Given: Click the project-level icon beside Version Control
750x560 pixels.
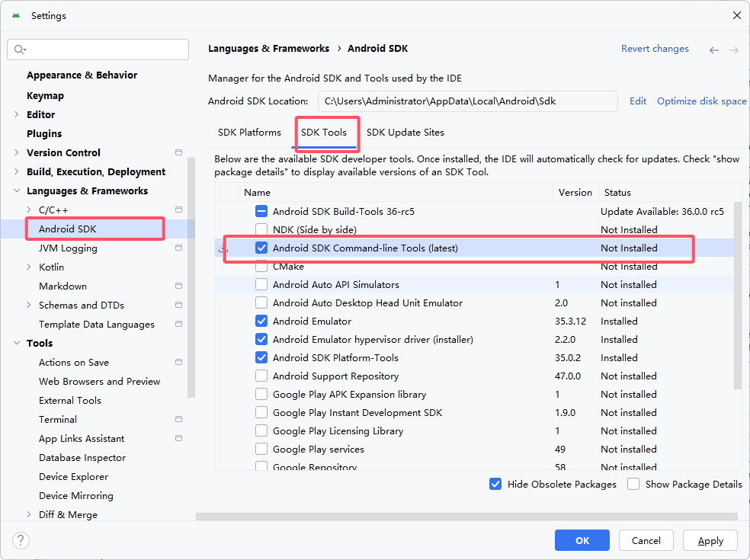Looking at the screenshot, I should point(179,152).
